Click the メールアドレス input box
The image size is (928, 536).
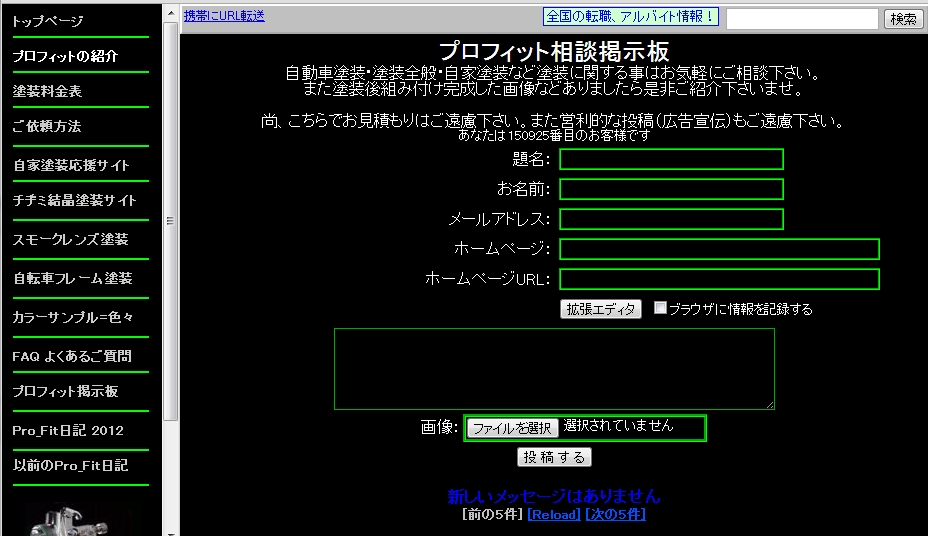pos(671,219)
